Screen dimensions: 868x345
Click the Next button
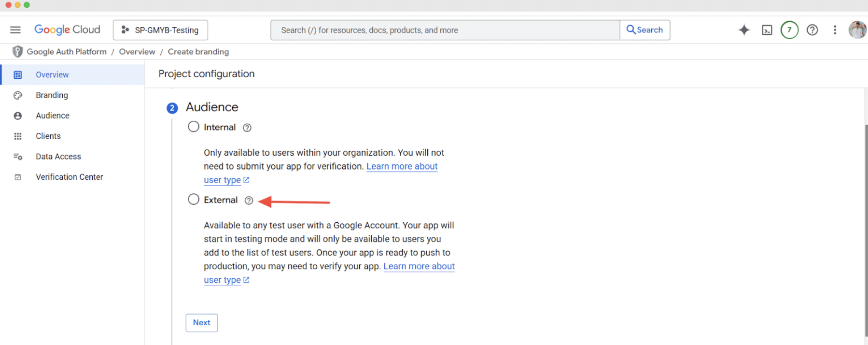click(x=202, y=323)
